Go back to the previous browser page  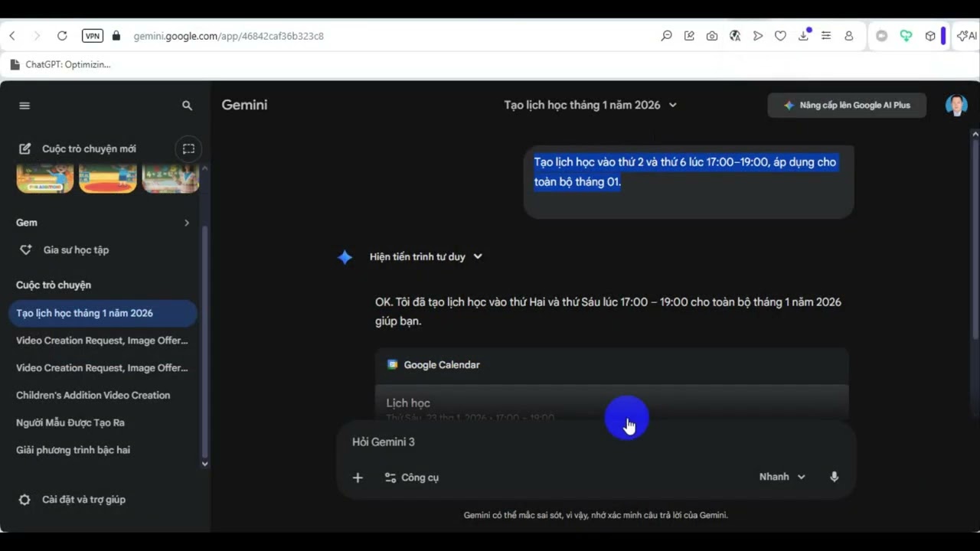click(12, 36)
